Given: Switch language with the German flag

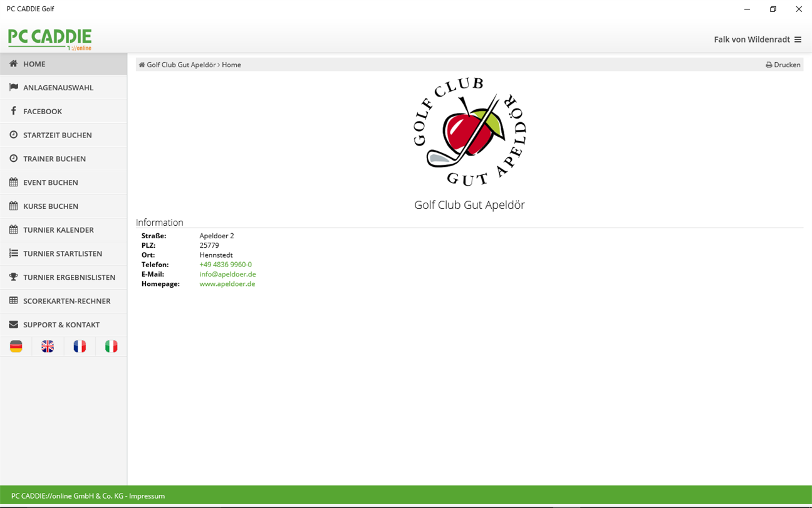Looking at the screenshot, I should pos(16,346).
